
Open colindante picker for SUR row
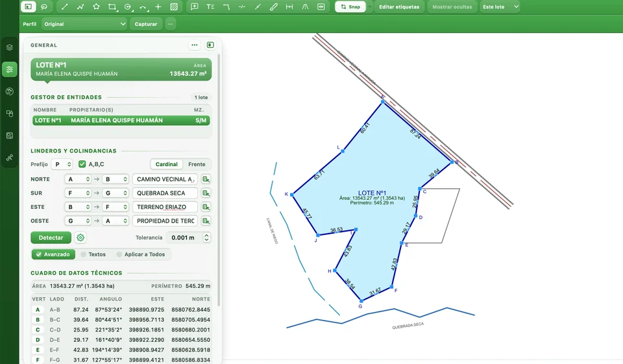206,193
